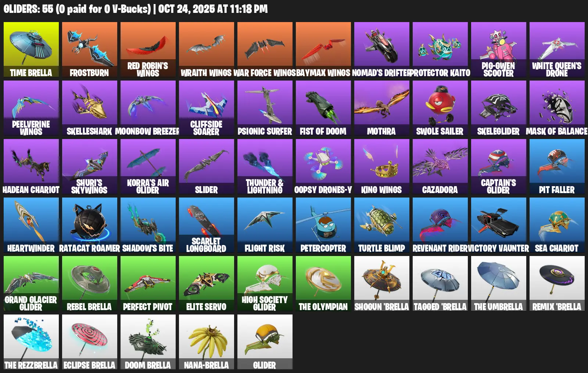Select the Petercopter glider
Screen dimensions: 588x373
point(323,225)
